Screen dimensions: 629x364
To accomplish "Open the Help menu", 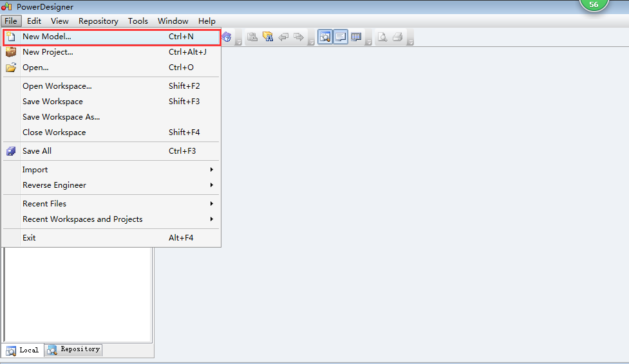I will [x=207, y=21].
